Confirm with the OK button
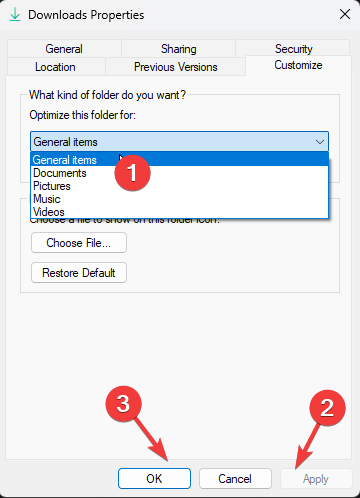The height and width of the screenshot is (498, 360). (x=154, y=479)
